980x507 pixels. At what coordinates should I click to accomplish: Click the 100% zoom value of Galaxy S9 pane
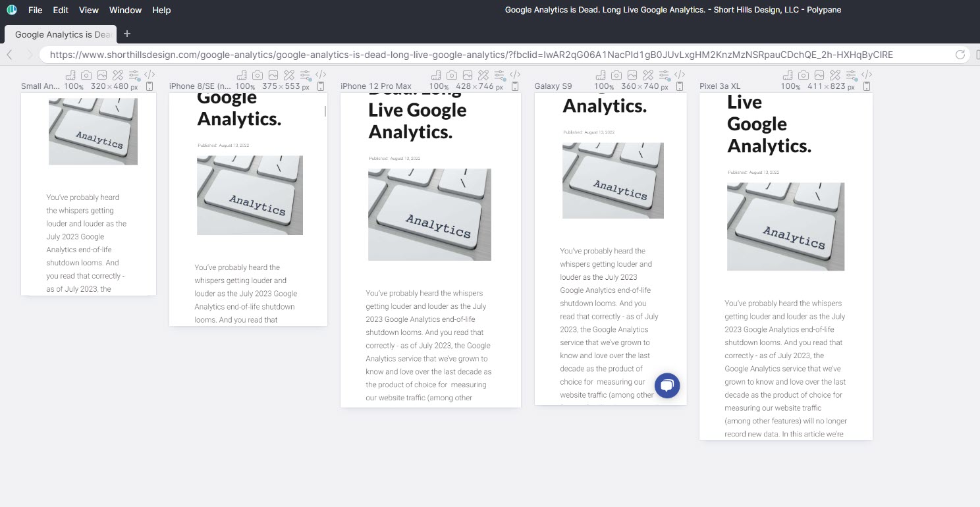coord(604,86)
